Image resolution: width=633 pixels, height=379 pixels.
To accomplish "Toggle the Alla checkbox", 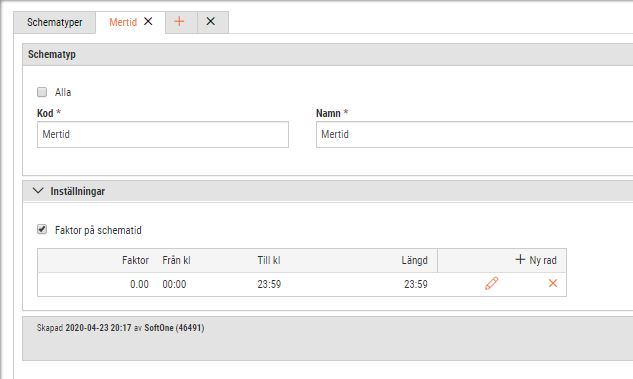I will (x=42, y=92).
